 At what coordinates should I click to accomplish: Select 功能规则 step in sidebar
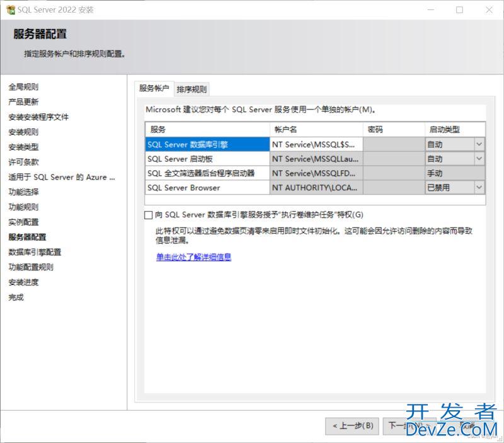click(x=23, y=207)
